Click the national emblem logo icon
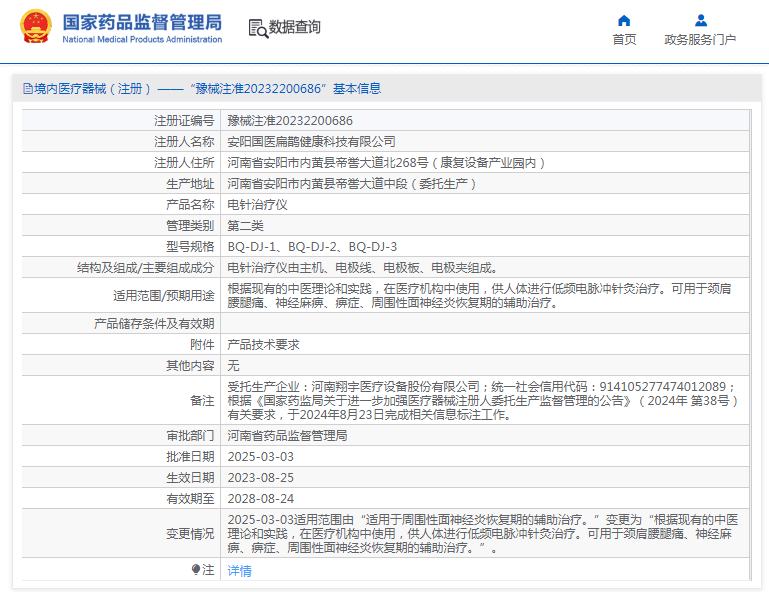 [35, 27]
